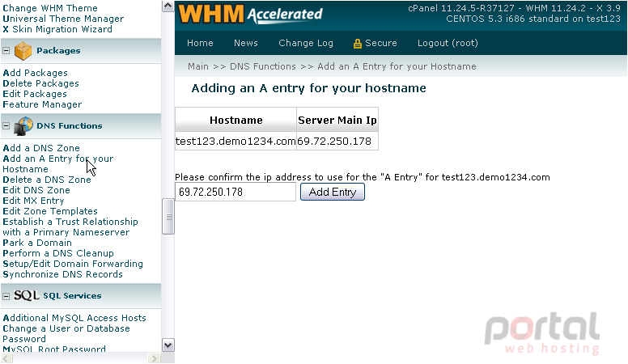
Task: Open Edit DNS Zone
Action: click(x=36, y=190)
